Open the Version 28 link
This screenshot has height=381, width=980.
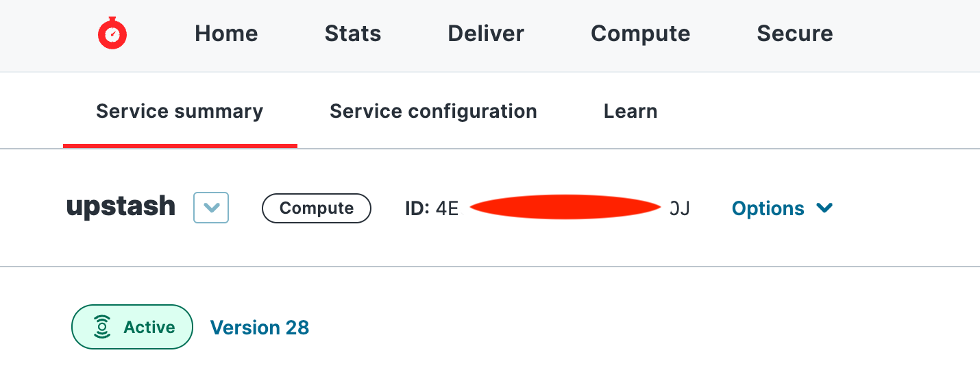(x=260, y=328)
